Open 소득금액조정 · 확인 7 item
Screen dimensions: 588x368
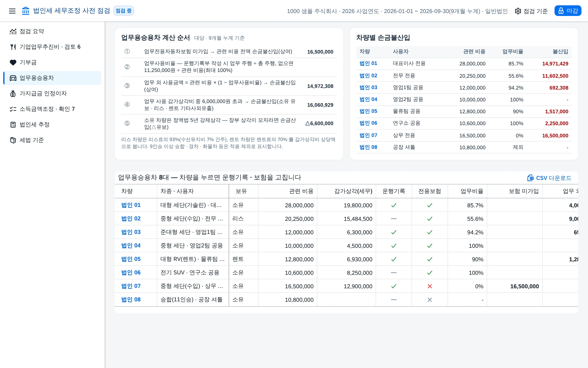[x=52, y=109]
